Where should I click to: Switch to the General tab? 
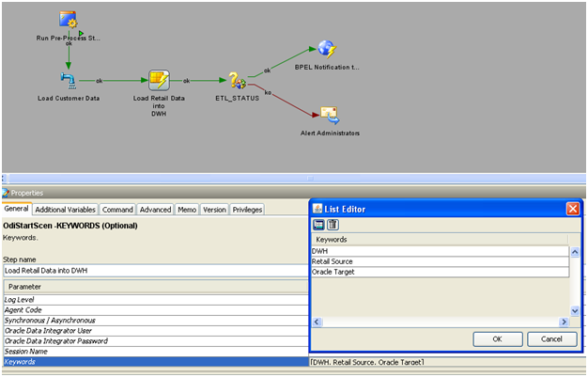tap(17, 209)
